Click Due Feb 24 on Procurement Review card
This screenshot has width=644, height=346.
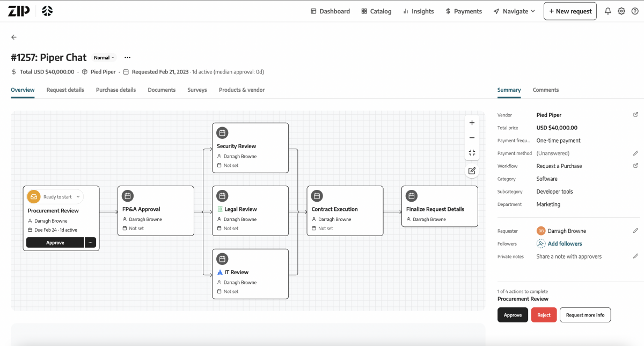pos(46,230)
